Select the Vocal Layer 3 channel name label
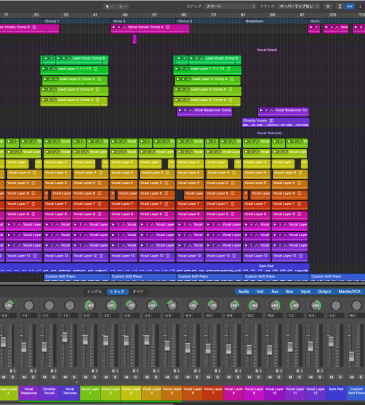This screenshot has height=405, width=365. click(x=131, y=393)
